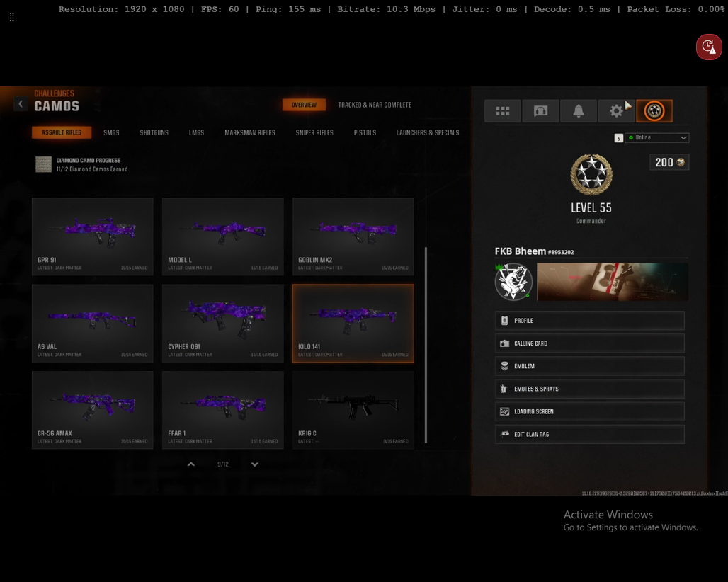The image size is (728, 582).
Task: Open the Cypher 091 weapon card
Action: pyautogui.click(x=223, y=324)
